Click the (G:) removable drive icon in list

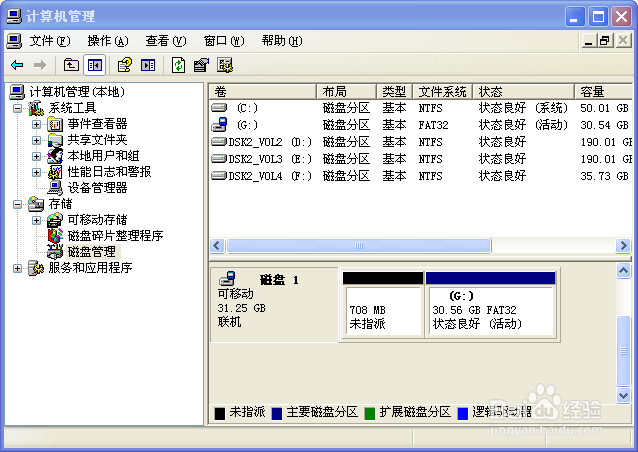point(219,124)
